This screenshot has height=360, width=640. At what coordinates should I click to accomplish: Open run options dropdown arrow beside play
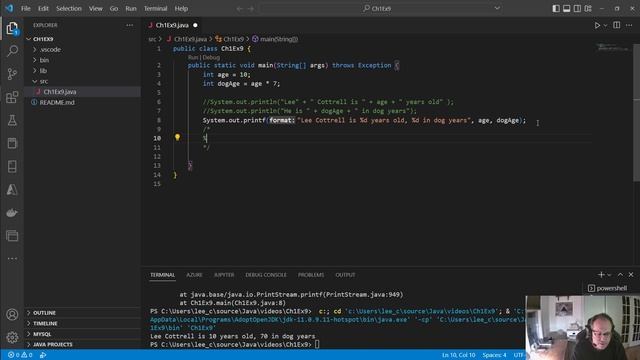605,25
